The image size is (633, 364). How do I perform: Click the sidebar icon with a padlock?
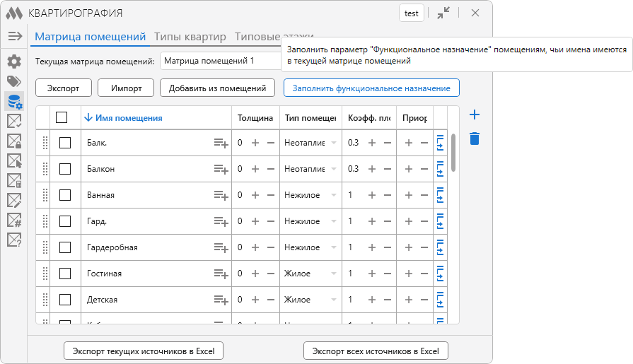coord(14,141)
